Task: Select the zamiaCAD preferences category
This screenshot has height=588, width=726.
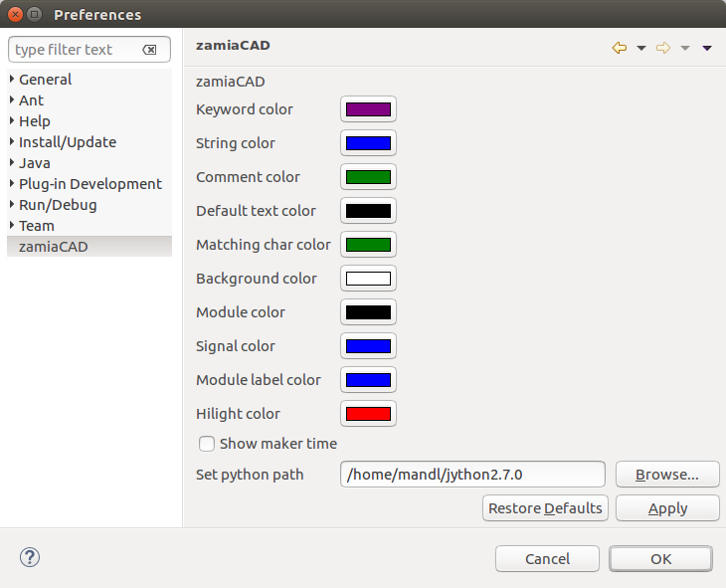Action: click(x=90, y=247)
